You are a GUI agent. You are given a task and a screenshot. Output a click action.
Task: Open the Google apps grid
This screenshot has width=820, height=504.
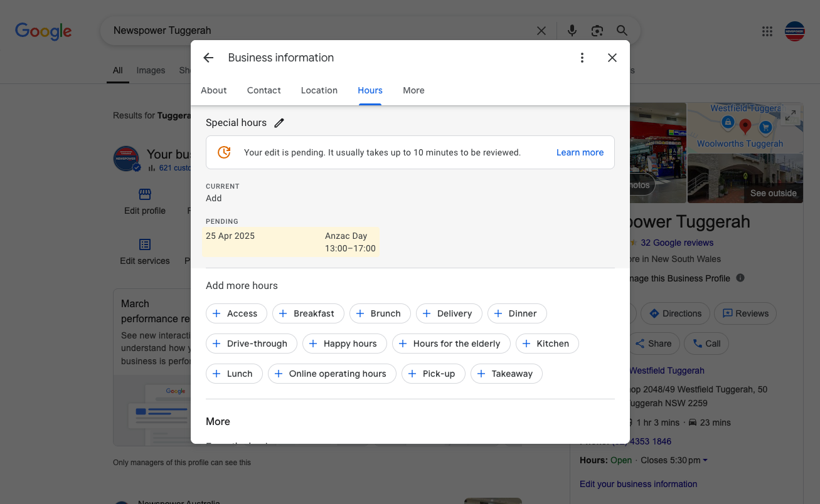pos(767,31)
